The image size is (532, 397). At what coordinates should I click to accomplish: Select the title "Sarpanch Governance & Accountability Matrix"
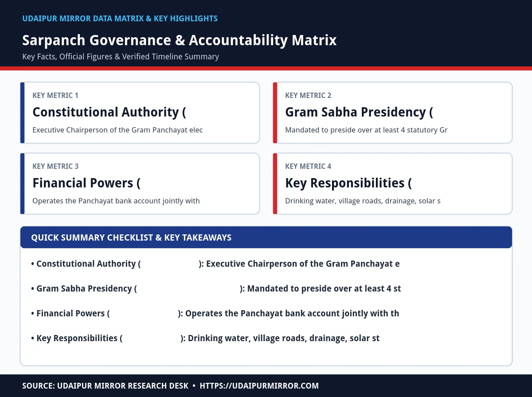[180, 40]
